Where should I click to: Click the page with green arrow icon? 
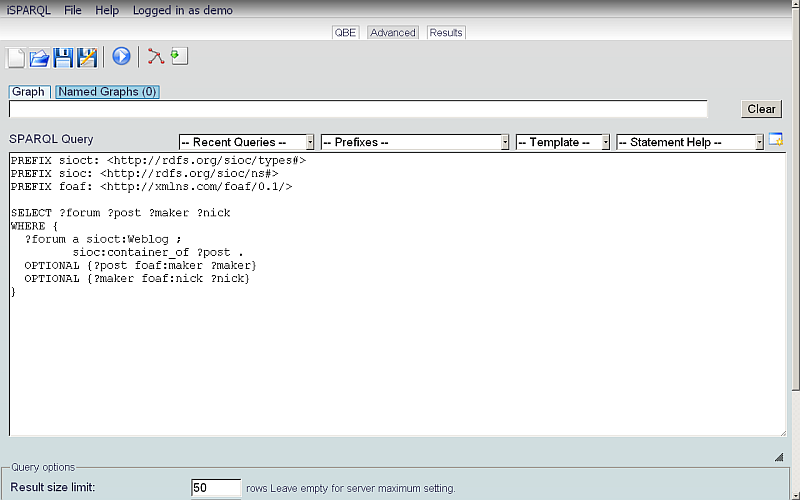pyautogui.click(x=179, y=56)
